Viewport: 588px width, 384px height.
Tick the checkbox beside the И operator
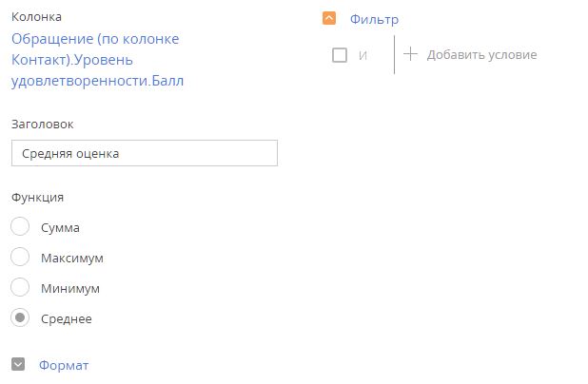click(340, 55)
